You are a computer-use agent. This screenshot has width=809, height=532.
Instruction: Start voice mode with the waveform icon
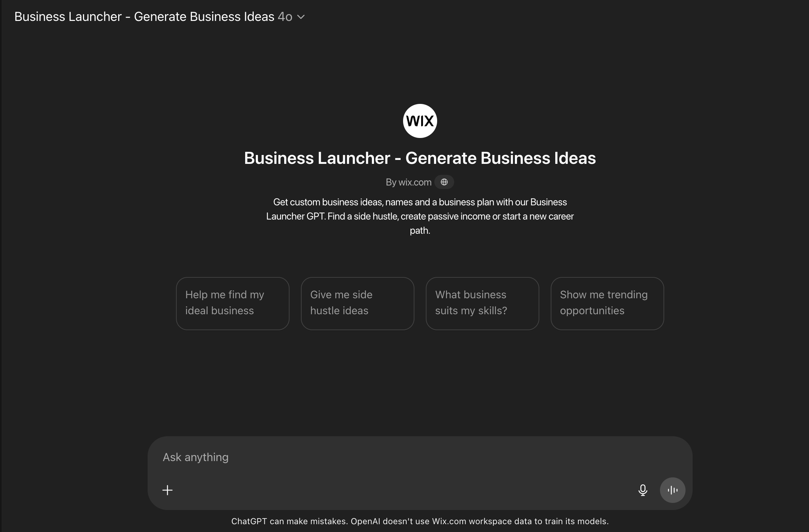coord(672,490)
